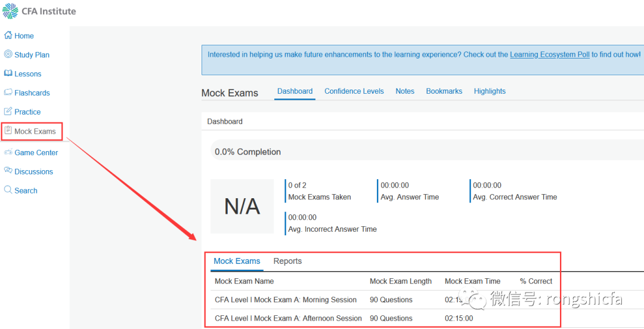This screenshot has width=644, height=329.
Task: Click the 0 of 2 Mock Exams Taken stat
Action: coord(319,191)
